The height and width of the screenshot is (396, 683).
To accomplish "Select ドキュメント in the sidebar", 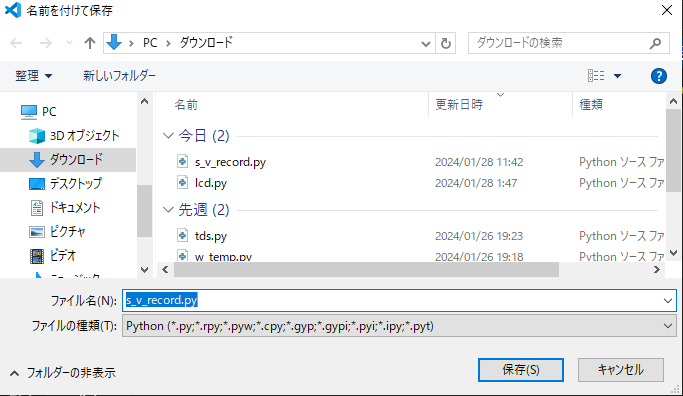I will [75, 207].
